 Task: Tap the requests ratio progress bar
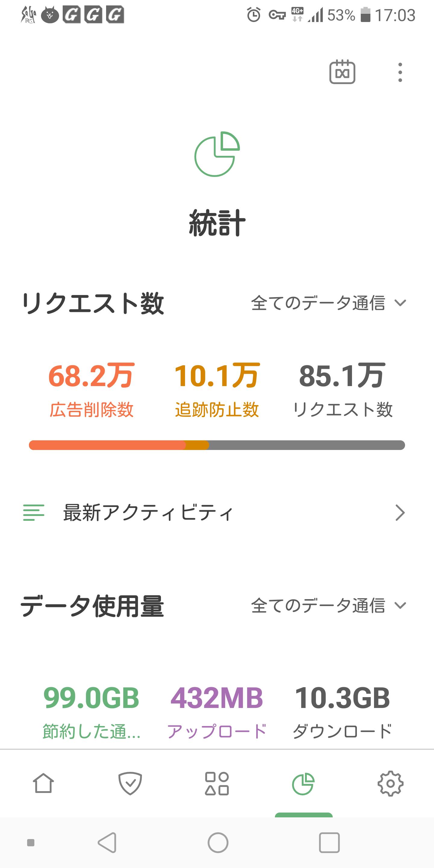pos(217,445)
